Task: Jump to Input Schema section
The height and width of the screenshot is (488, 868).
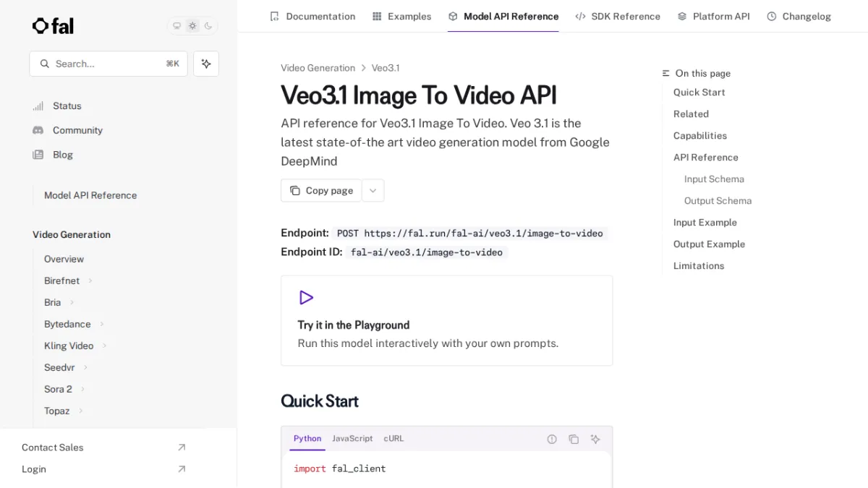Action: pos(714,179)
